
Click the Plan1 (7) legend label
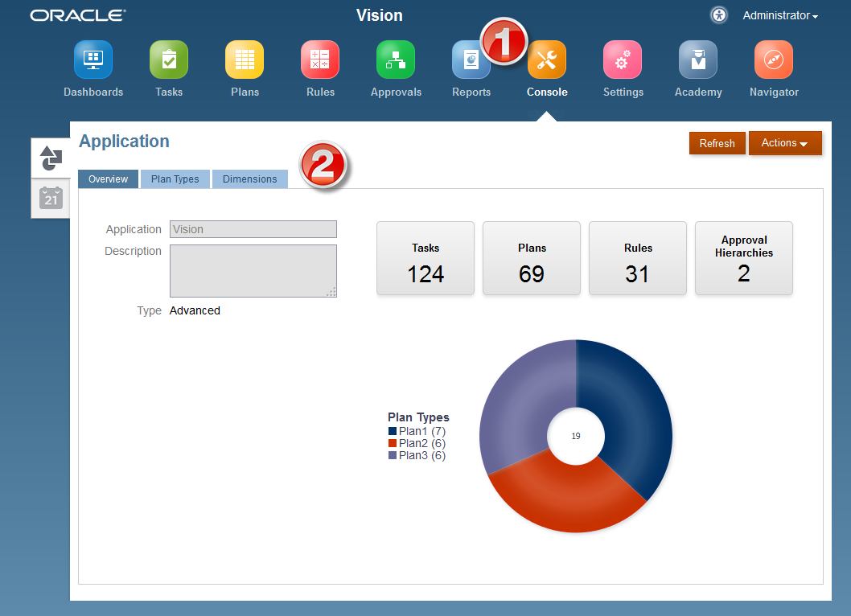click(422, 432)
